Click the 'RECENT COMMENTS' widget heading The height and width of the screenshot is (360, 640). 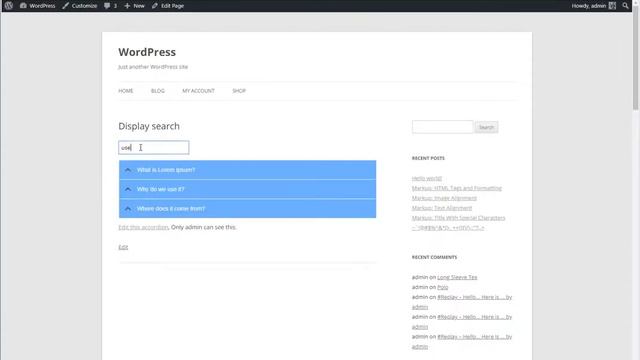[x=434, y=257]
